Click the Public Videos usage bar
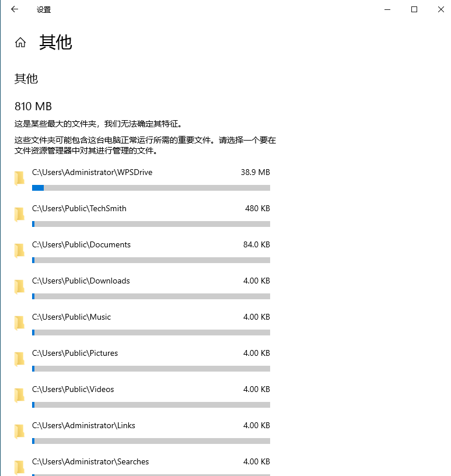Viewport: 451px width, 476px height. pyautogui.click(x=151, y=405)
